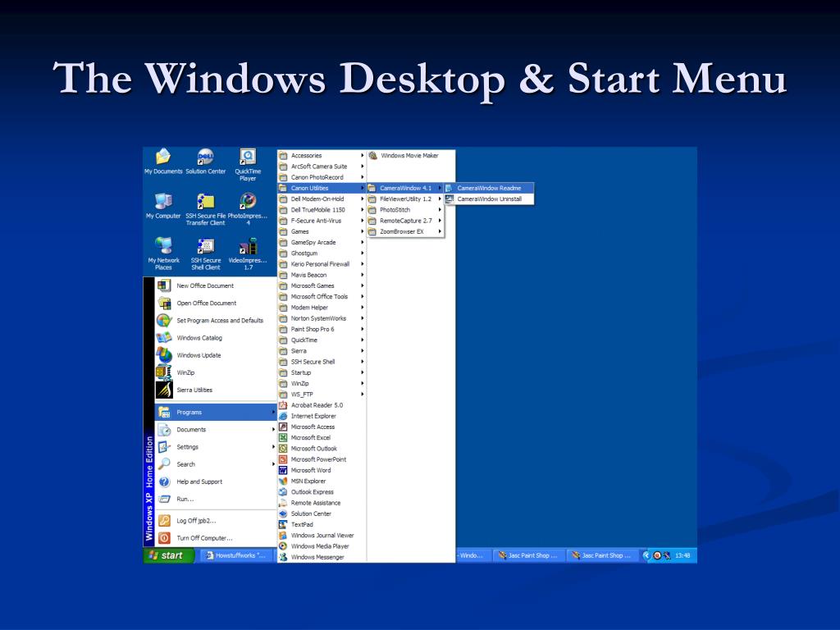Click the Internet Explorer icon in Programs
This screenshot has height=630, width=840.
pos(283,416)
